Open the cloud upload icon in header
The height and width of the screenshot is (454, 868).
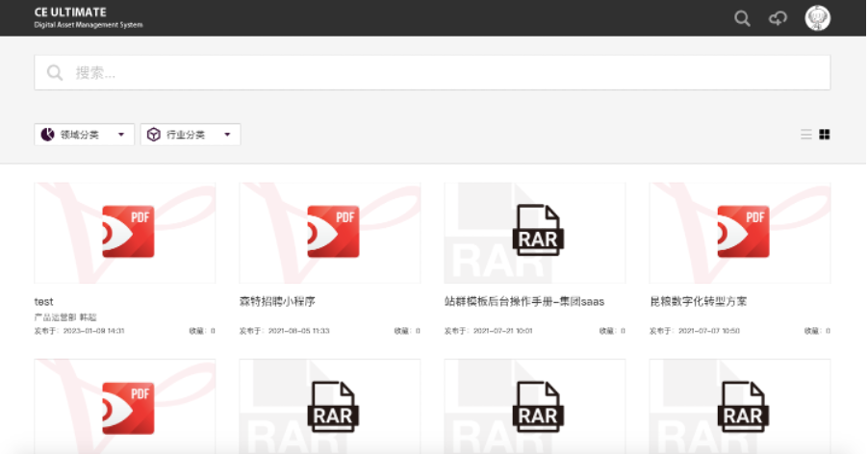(x=778, y=19)
